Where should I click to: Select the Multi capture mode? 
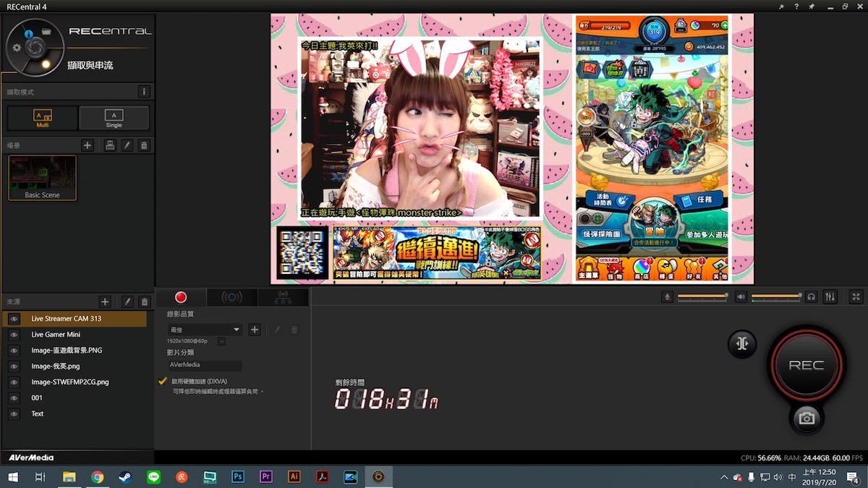point(43,118)
